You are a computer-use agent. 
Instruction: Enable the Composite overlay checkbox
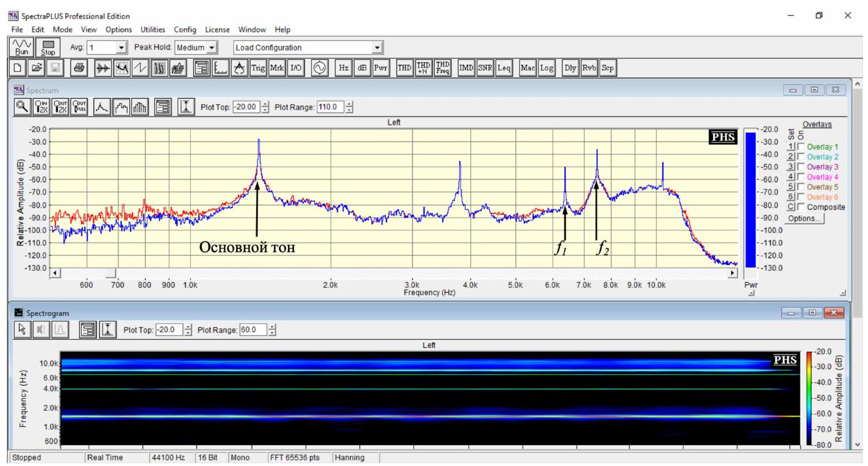click(x=801, y=207)
